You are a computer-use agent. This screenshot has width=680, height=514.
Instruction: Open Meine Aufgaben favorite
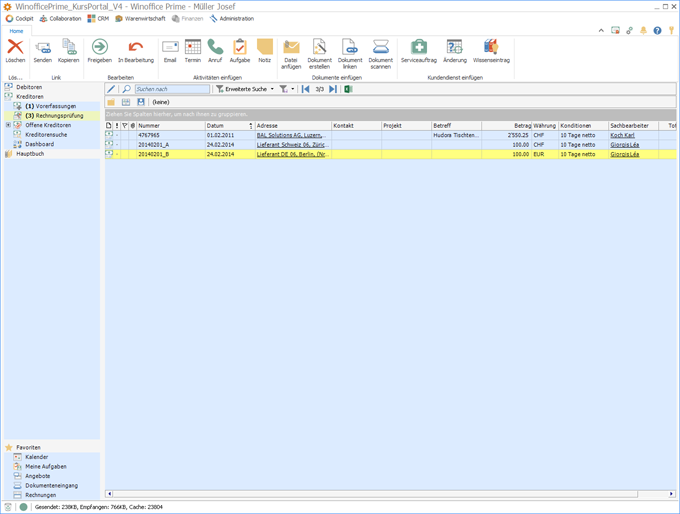click(x=46, y=467)
